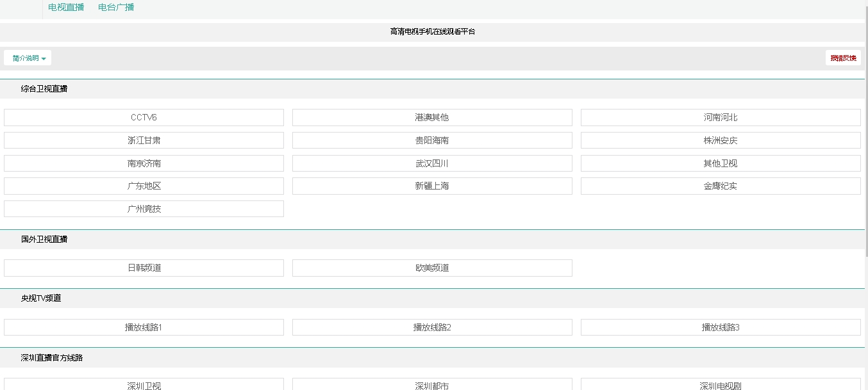Click the 拥堵反馈 feedback button
Viewport: 868px width, 390px height.
click(843, 58)
